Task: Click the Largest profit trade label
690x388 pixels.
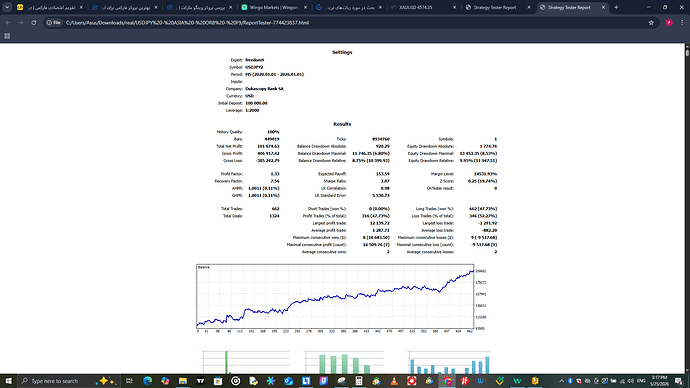Action: (x=330, y=223)
